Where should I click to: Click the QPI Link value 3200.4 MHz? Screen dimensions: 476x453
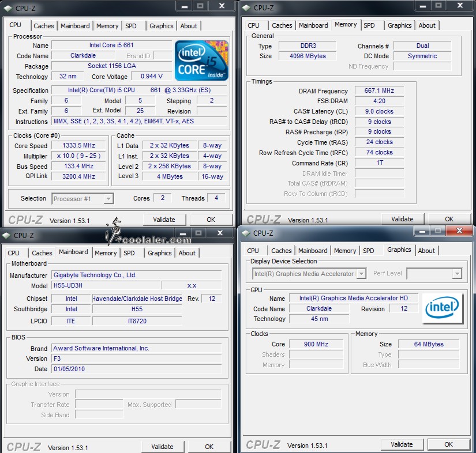point(78,176)
